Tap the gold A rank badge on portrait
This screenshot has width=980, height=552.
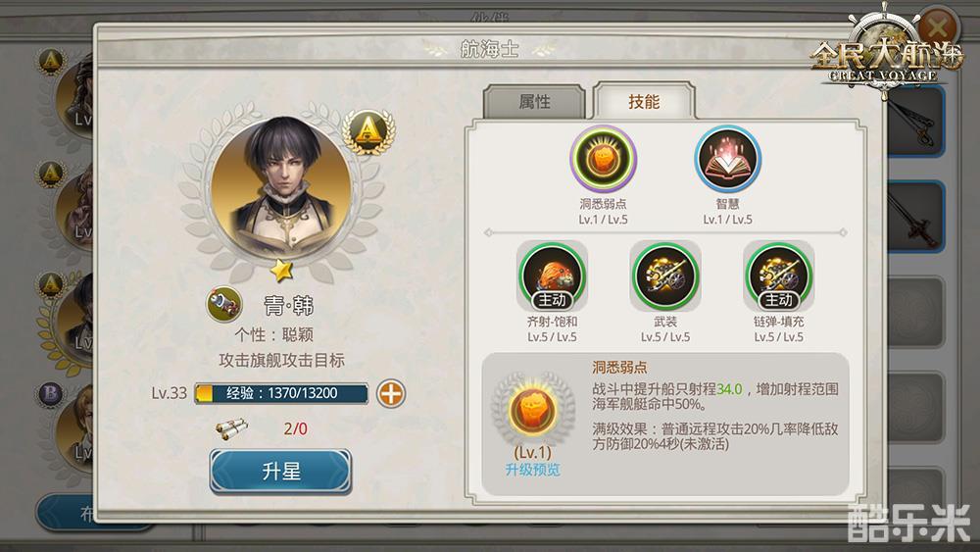coord(368,131)
